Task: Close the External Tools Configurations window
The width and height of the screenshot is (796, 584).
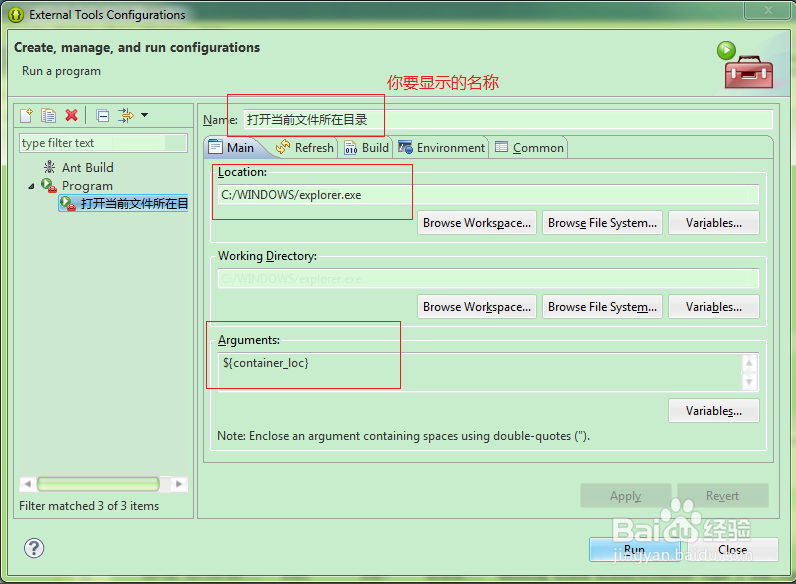Action: pyautogui.click(x=769, y=10)
